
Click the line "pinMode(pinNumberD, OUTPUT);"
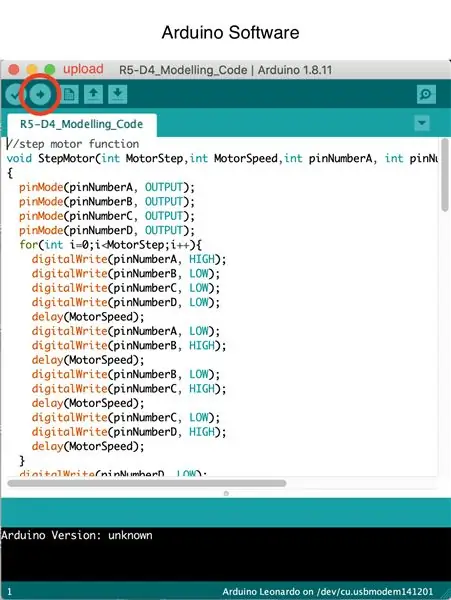coord(107,230)
